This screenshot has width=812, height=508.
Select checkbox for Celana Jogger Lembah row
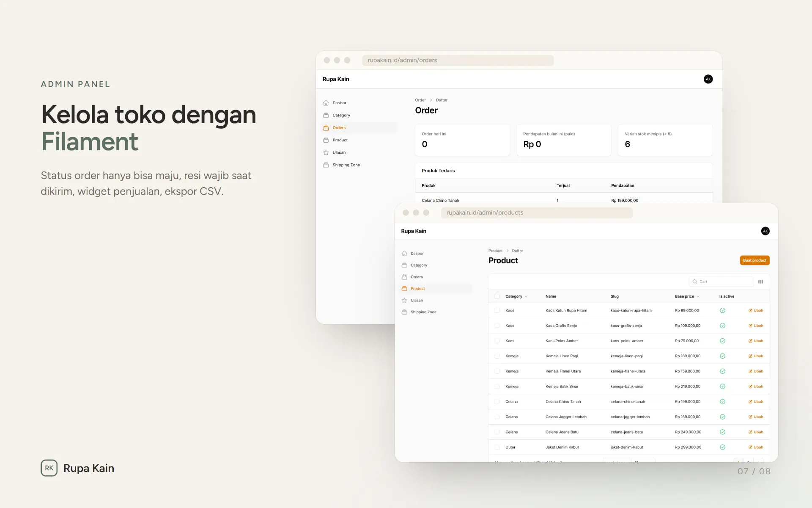coord(497,417)
